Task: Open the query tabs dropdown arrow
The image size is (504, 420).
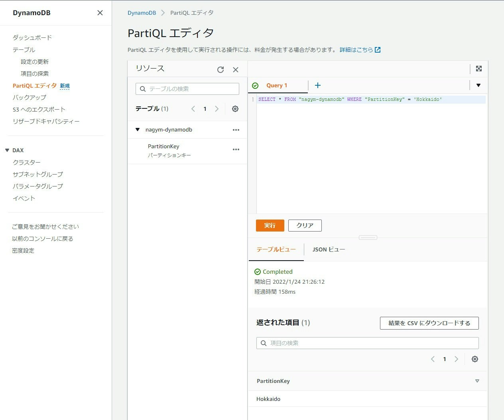Action: pos(478,85)
